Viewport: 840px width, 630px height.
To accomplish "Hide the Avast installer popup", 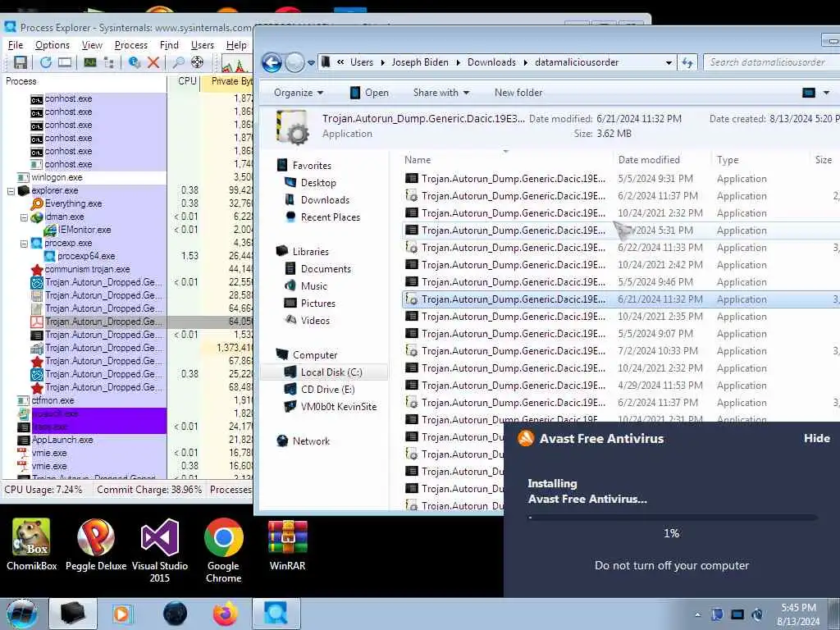I will pos(816,438).
